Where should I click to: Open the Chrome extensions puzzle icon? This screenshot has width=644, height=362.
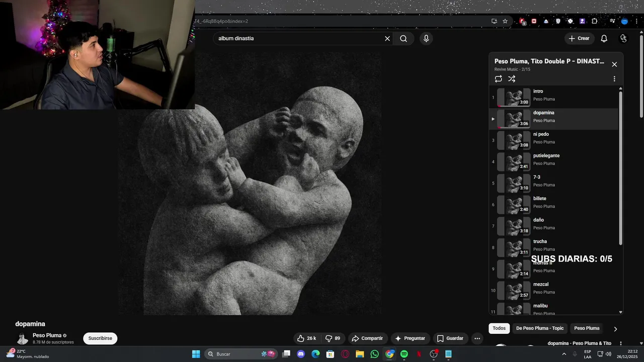click(x=595, y=21)
